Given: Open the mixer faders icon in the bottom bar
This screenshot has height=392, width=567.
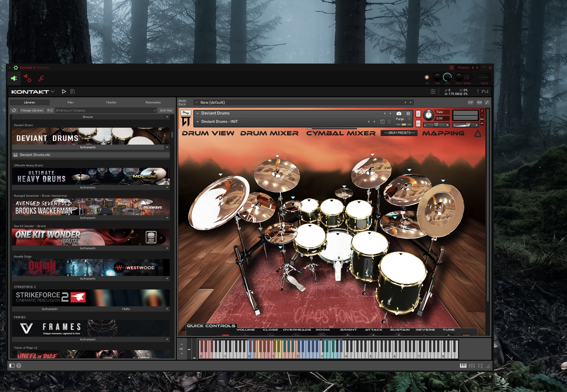Looking at the screenshot, I should (x=472, y=366).
